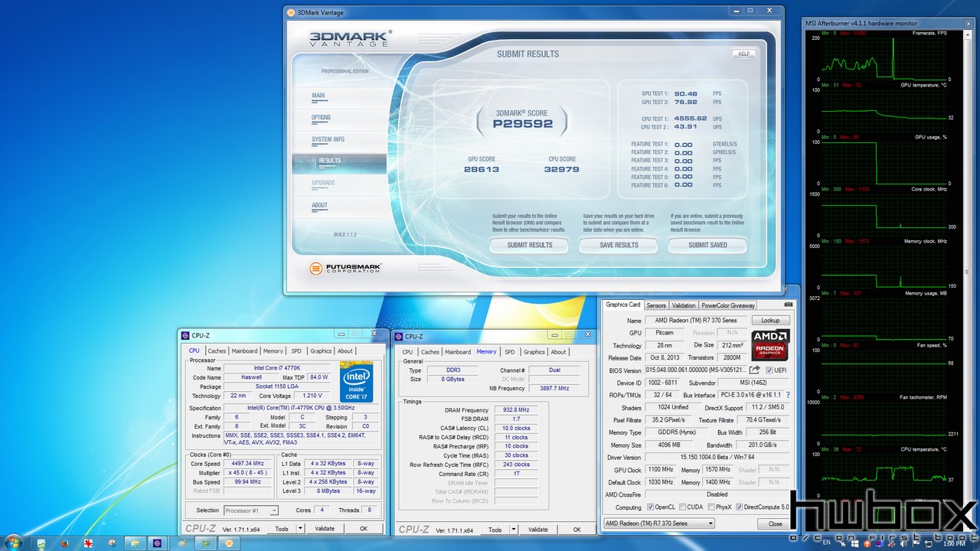Screen dimensions: 980x551
Task: Click the SAVE RESULTS button
Action: (619, 245)
